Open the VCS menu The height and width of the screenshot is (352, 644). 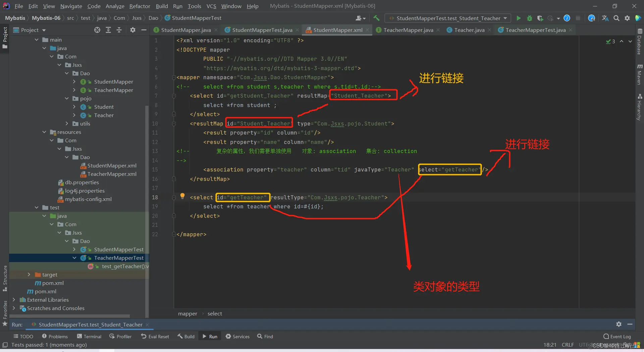coord(211,6)
